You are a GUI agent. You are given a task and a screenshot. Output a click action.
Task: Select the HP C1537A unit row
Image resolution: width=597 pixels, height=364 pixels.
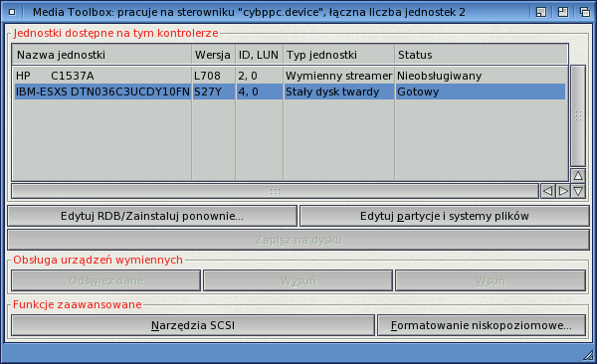coord(290,76)
